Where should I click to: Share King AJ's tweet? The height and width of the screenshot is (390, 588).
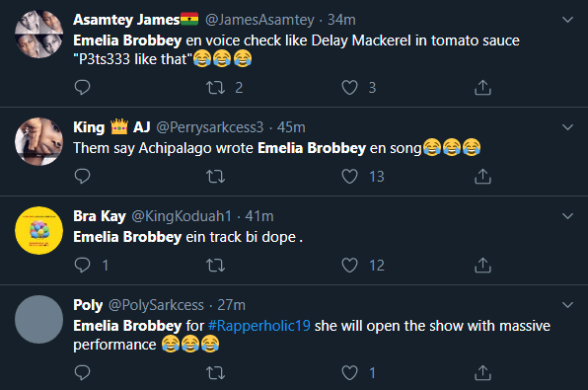482,177
